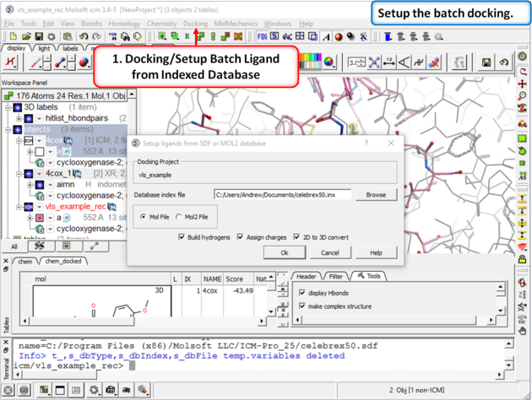The image size is (532, 400).
Task: Collapse the vls_example_rec tree node
Action: [8, 206]
